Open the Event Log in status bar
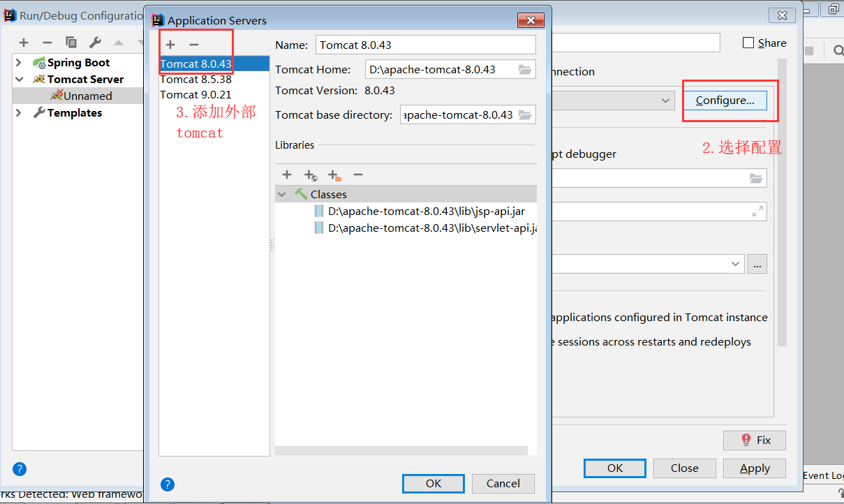Viewport: 844px width, 504px height. 823,475
